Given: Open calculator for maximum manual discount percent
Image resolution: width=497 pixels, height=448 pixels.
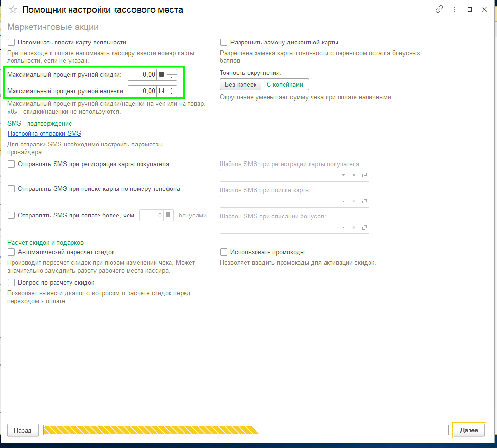Looking at the screenshot, I should [x=162, y=74].
